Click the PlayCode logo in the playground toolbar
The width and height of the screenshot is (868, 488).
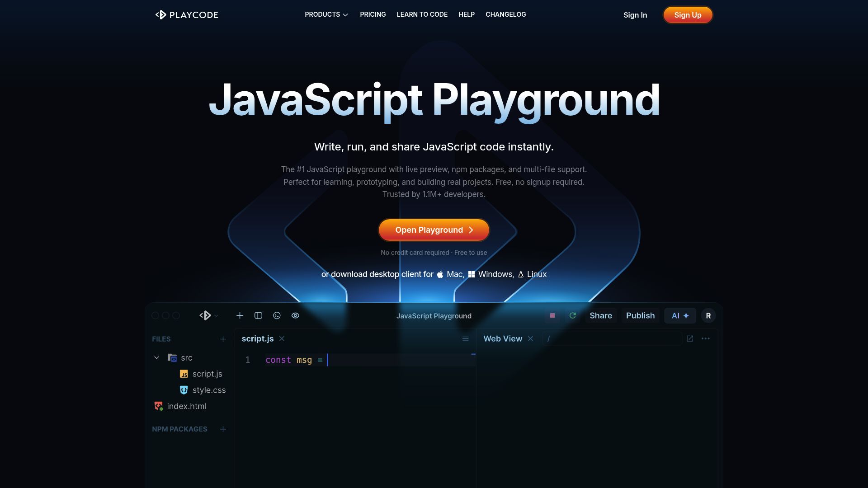click(x=205, y=315)
